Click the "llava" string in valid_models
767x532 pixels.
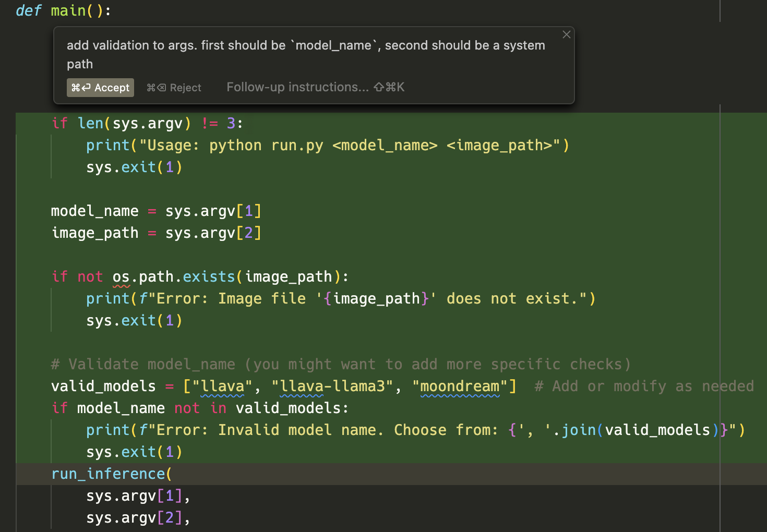tap(223, 386)
